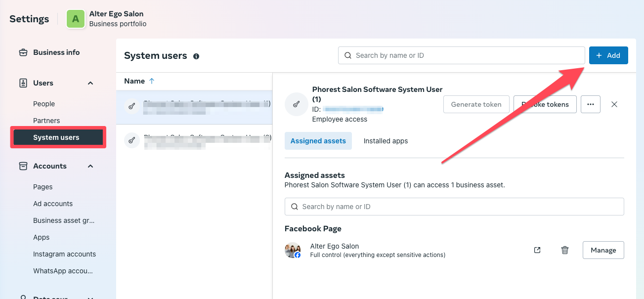Screen dimensions: 644x299
Task: Click the key icon of second system user row
Action: [x=131, y=140]
